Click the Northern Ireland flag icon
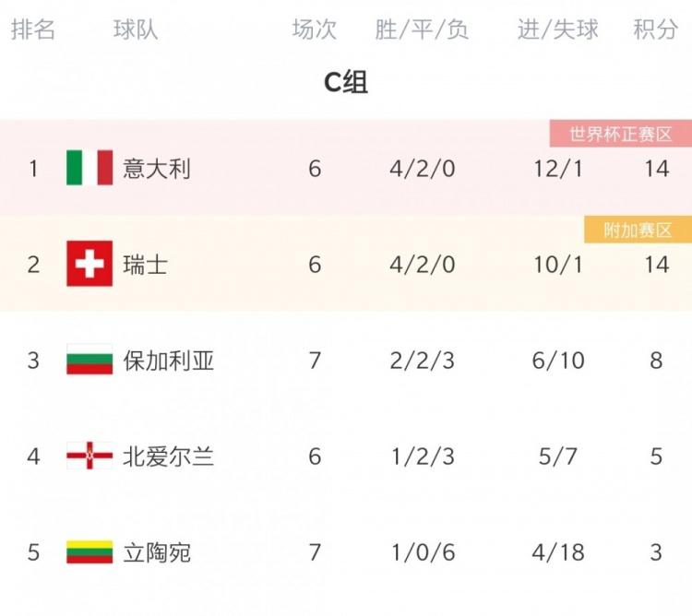The width and height of the screenshot is (692, 616). (x=89, y=456)
